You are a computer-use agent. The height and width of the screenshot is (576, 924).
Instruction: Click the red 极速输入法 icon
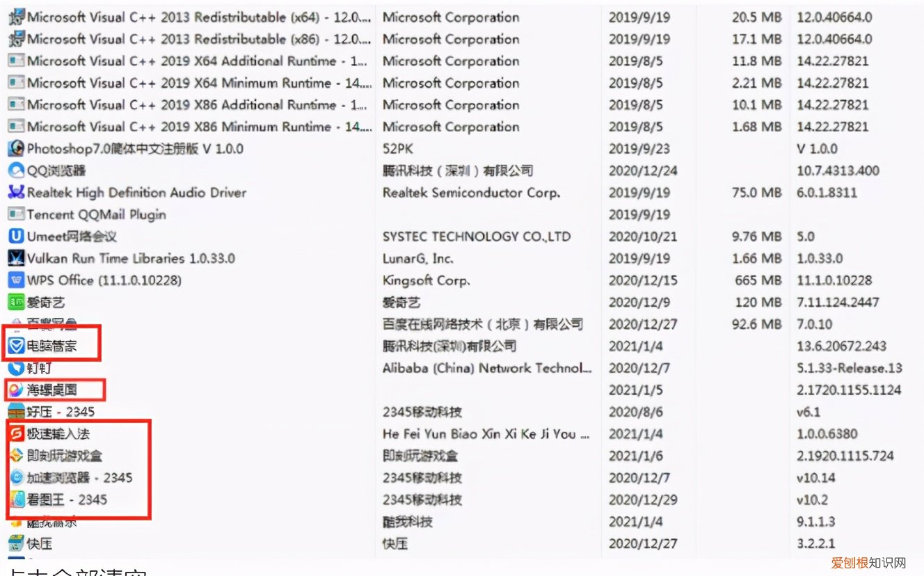15,434
